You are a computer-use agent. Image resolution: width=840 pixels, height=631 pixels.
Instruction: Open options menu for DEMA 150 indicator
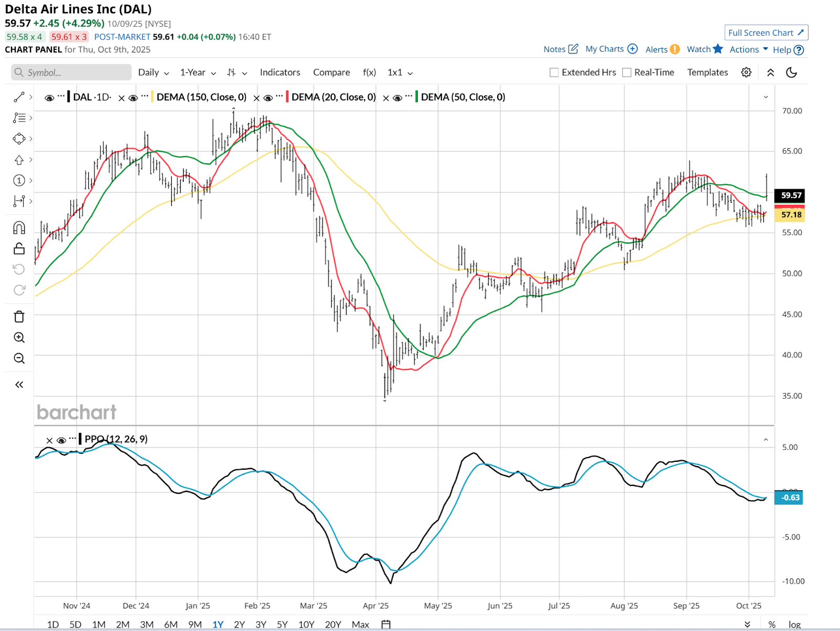coord(144,96)
